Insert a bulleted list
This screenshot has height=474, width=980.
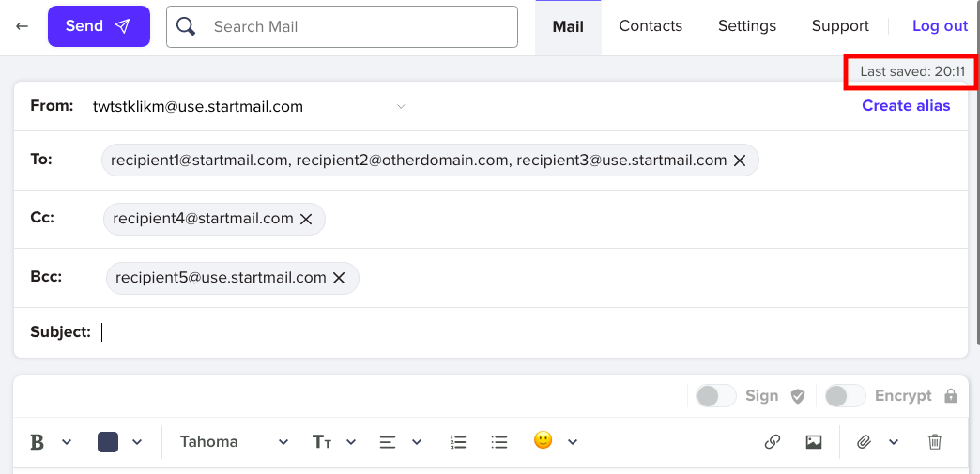tap(498, 442)
